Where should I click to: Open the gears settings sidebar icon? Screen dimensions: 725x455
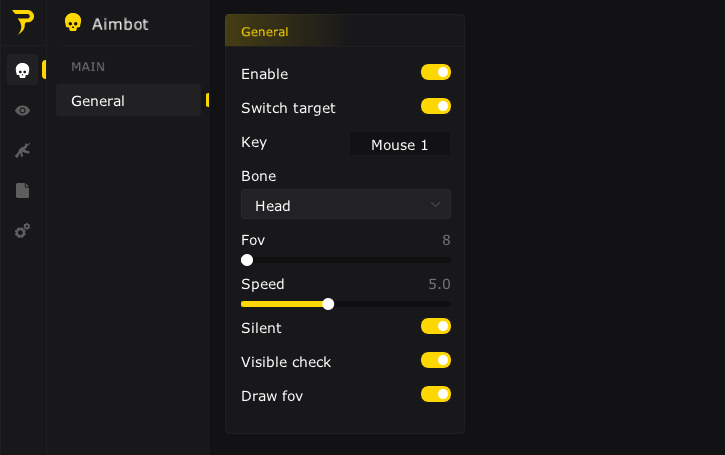[22, 231]
